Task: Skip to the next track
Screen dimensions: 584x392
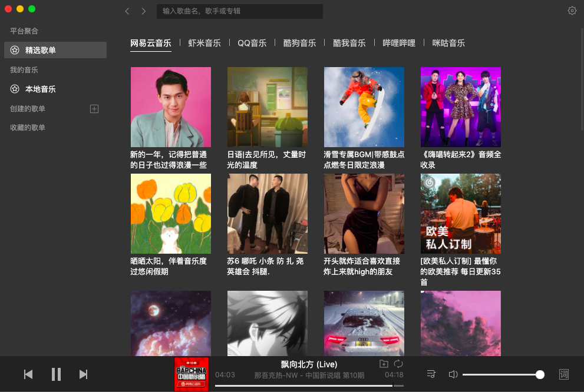Action: 84,374
